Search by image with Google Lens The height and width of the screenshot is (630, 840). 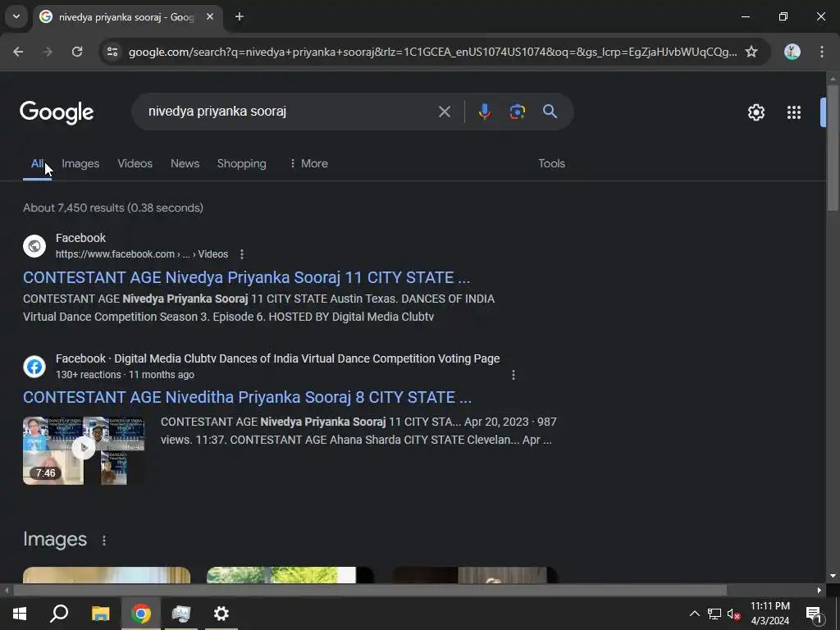coord(517,112)
